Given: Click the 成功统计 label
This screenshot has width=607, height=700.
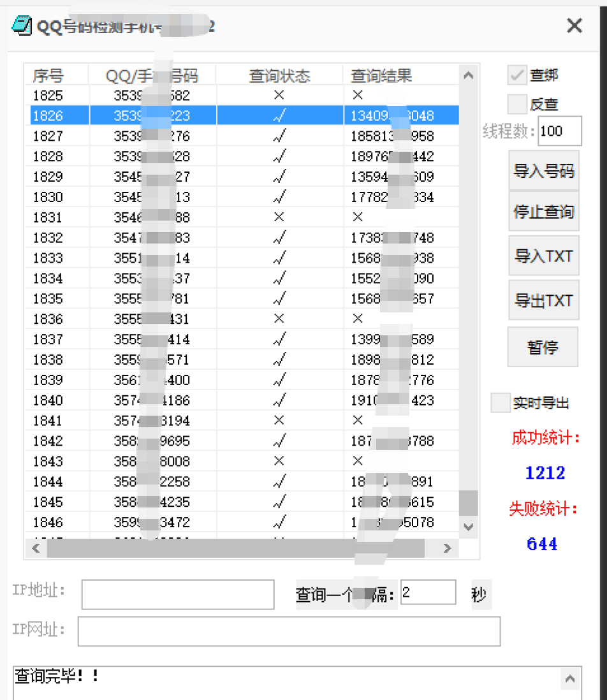Looking at the screenshot, I should click(x=545, y=437).
